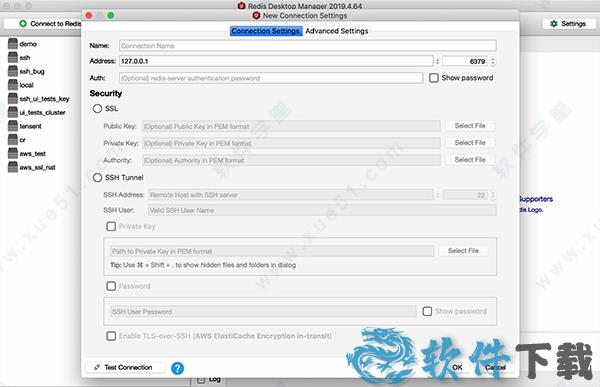Screen dimensions: 600x387
Task: Select the ssh_bug connection in sidebar
Action: coord(32,71)
